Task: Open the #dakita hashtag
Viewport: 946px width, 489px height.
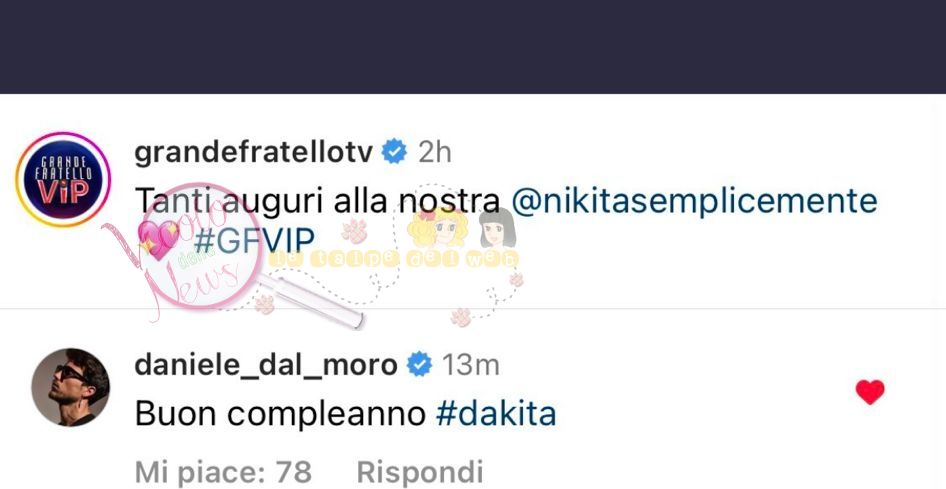Action: 495,414
